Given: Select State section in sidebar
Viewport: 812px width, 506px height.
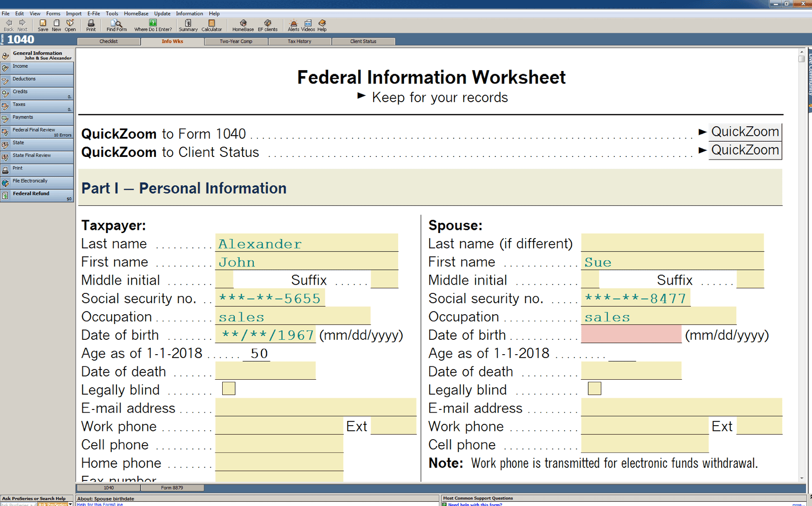Looking at the screenshot, I should 37,144.
